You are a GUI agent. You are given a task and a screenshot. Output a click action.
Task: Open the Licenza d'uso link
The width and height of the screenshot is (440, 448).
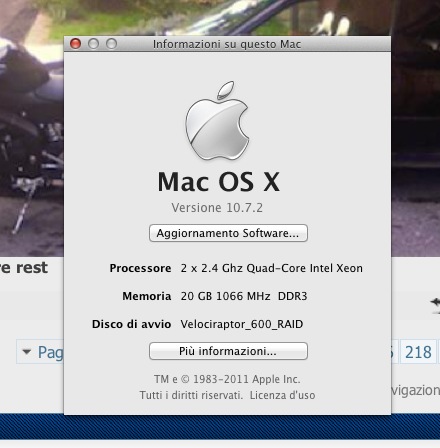282,395
